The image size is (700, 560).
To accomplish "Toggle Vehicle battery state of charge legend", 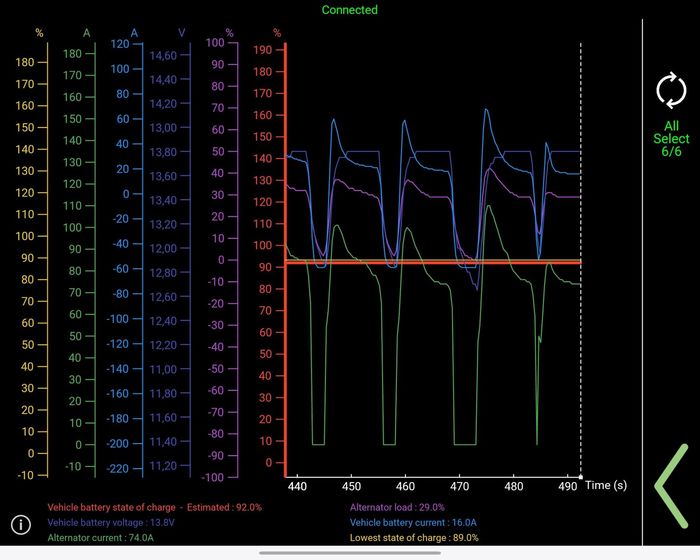I will coord(154,507).
